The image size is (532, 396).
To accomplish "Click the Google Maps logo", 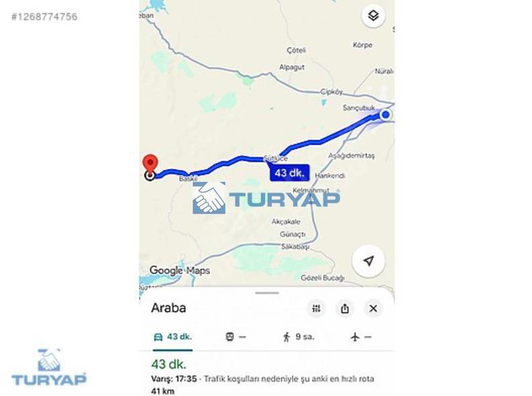I will click(x=180, y=270).
